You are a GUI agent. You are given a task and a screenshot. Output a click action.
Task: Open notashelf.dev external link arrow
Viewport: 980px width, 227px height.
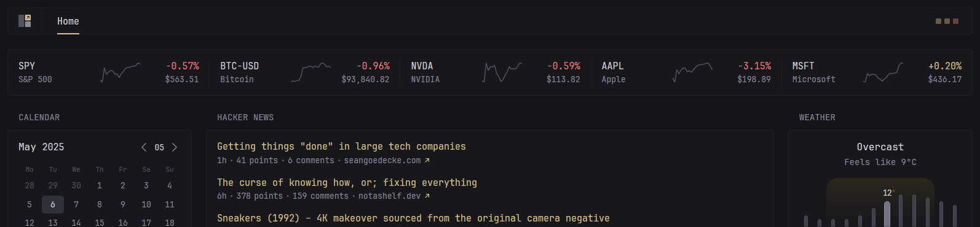(x=427, y=196)
